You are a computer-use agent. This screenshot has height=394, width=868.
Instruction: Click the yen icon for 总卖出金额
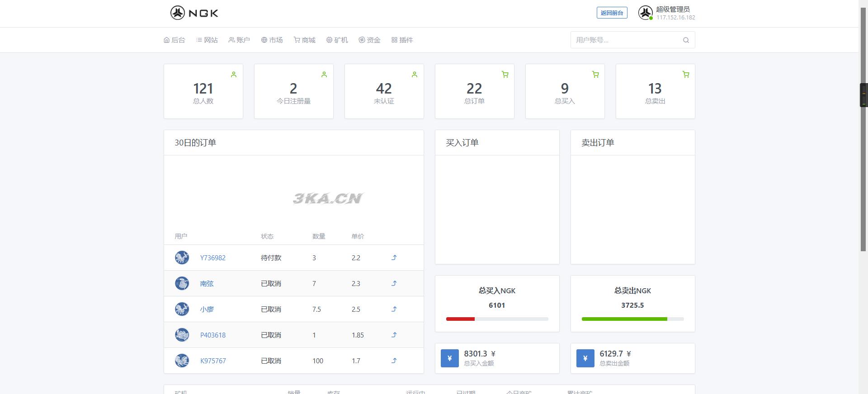[x=585, y=358]
